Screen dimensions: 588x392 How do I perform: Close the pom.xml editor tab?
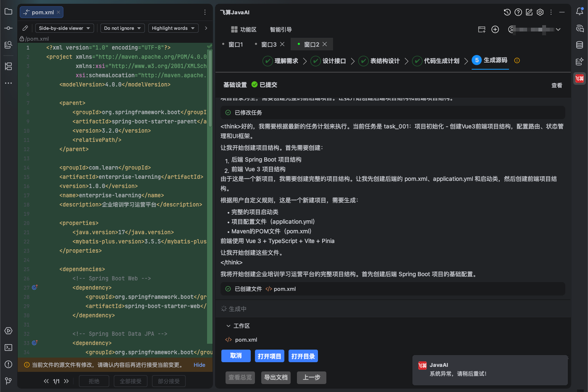pos(59,12)
